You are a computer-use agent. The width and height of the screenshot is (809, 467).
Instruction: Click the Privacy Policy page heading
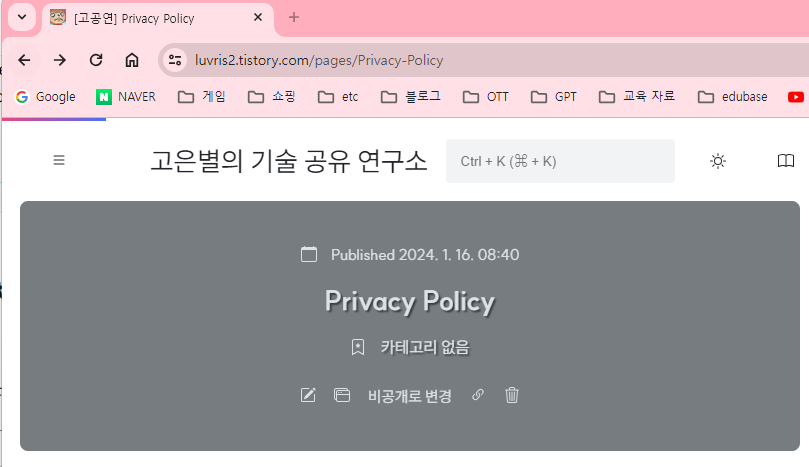coord(410,301)
